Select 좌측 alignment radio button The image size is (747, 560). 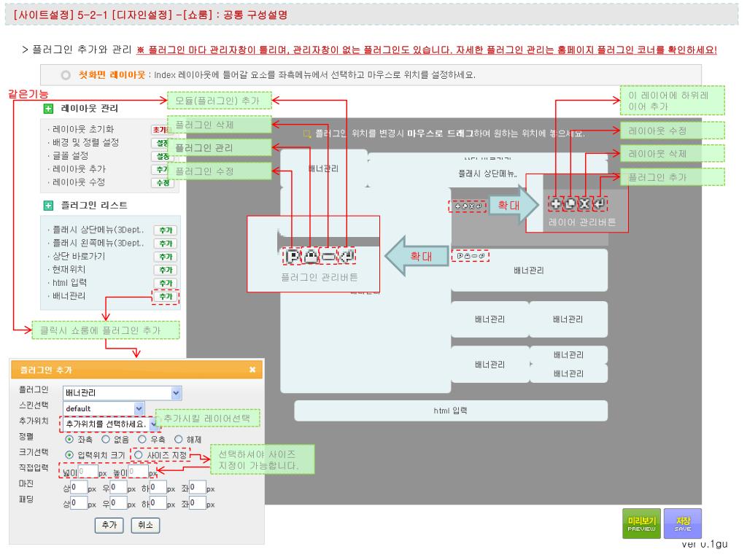pyautogui.click(x=69, y=439)
